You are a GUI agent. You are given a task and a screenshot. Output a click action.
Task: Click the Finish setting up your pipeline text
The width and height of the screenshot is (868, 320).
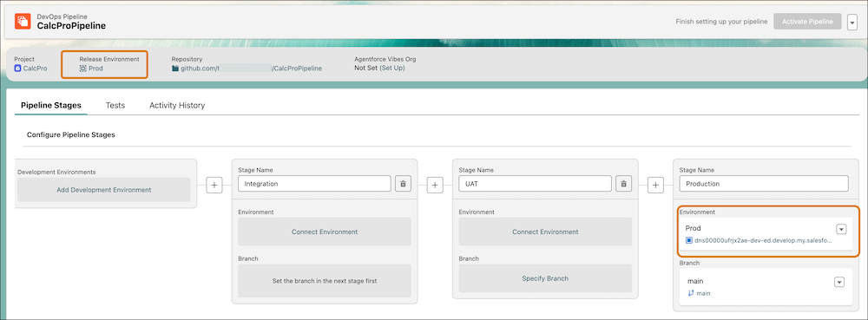coord(721,22)
